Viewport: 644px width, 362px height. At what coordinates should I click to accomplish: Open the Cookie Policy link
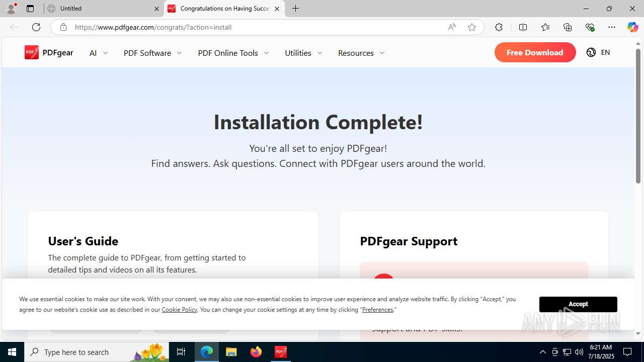click(180, 310)
